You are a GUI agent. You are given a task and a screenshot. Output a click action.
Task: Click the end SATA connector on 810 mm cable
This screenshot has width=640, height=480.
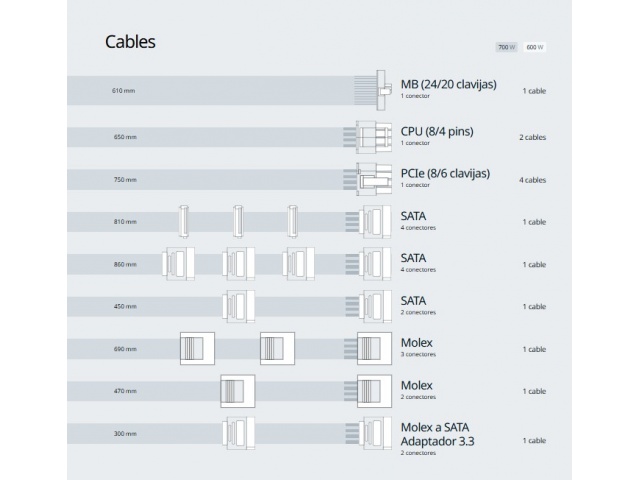tap(376, 221)
